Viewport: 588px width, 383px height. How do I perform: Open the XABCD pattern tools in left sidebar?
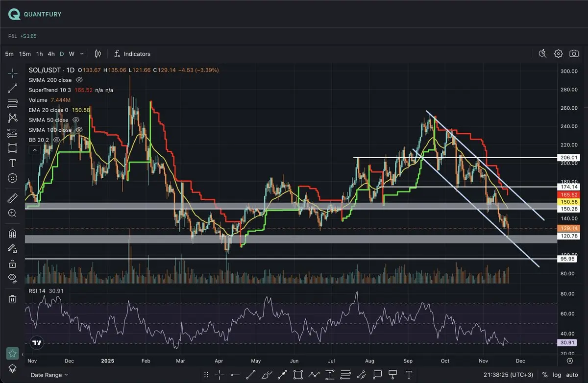[13, 118]
